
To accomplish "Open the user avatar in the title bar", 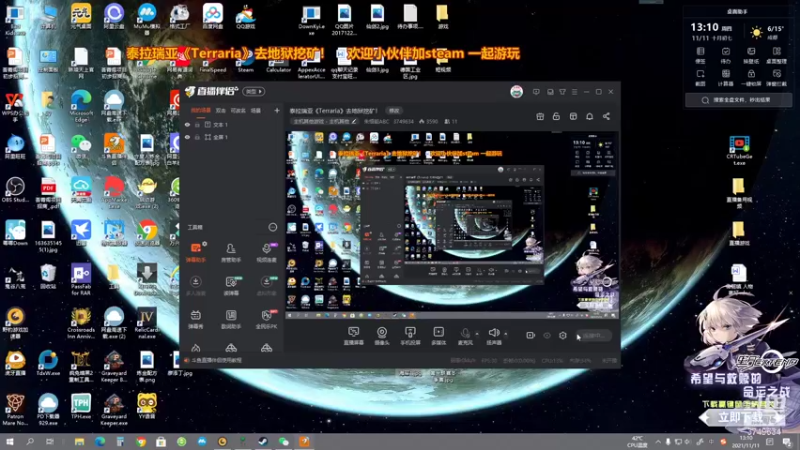I will point(516,92).
